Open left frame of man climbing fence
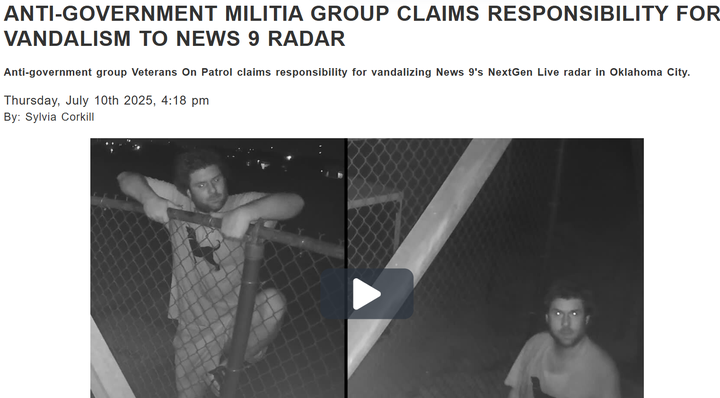720x398 pixels. click(x=218, y=268)
